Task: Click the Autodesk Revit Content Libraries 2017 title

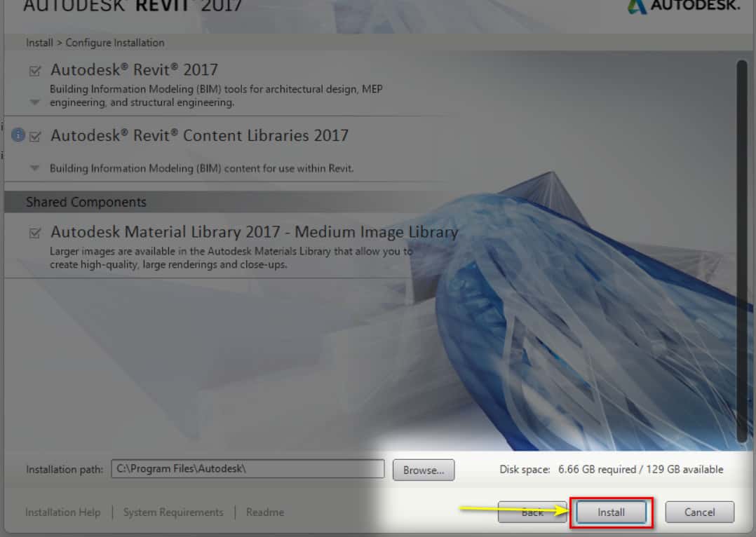Action: click(199, 135)
